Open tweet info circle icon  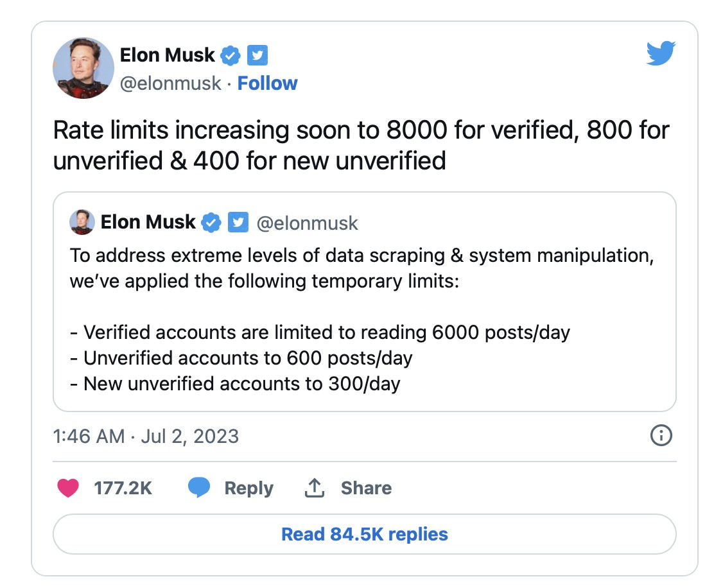[661, 436]
